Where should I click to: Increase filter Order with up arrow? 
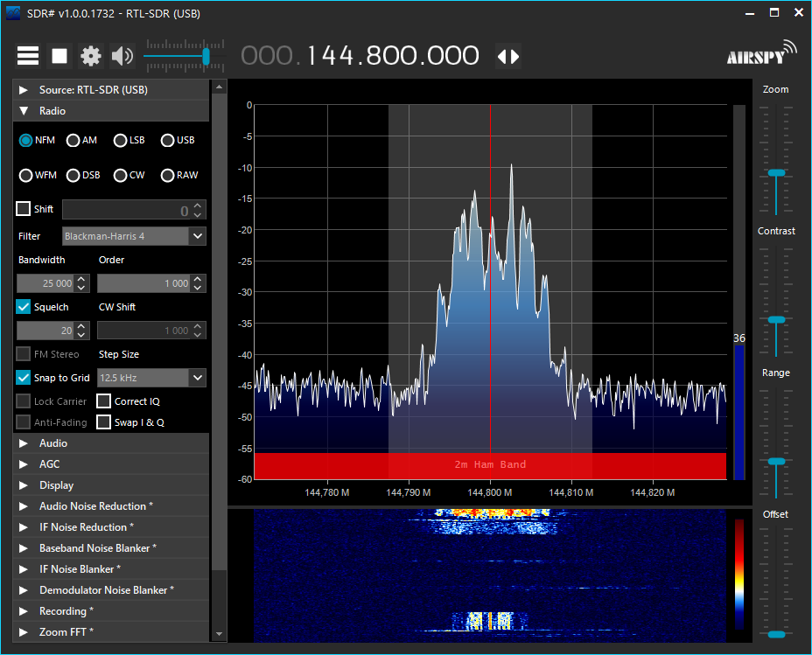(197, 279)
